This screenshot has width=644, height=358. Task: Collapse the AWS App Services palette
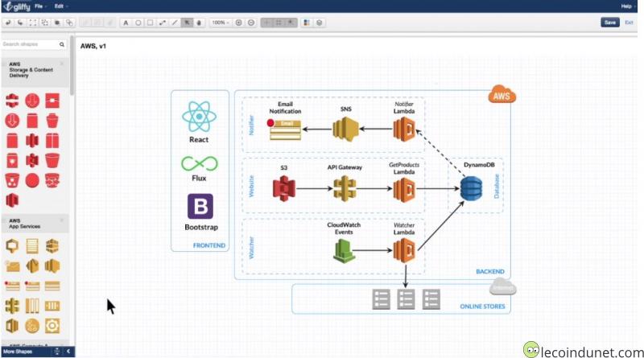point(62,220)
